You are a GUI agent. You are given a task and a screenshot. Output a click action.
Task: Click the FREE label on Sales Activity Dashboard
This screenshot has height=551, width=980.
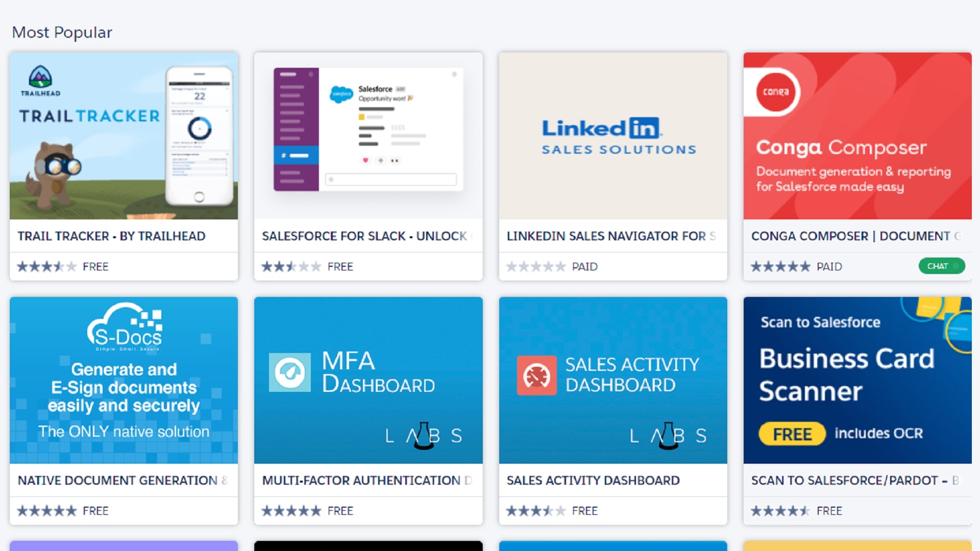[585, 511]
